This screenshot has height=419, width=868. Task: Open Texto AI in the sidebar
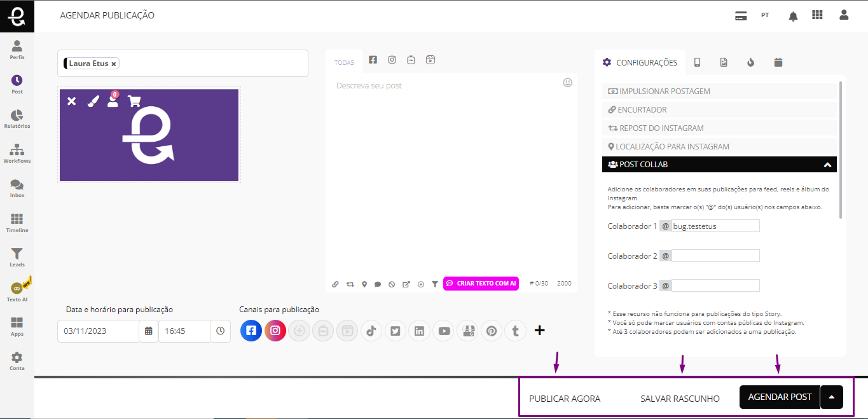pyautogui.click(x=17, y=292)
